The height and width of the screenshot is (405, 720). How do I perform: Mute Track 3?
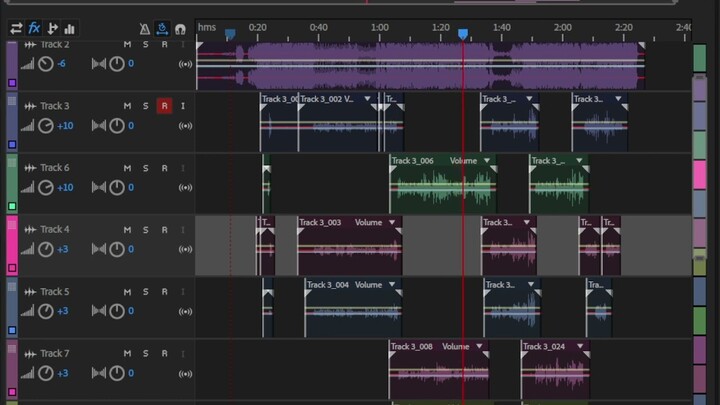pyautogui.click(x=127, y=106)
